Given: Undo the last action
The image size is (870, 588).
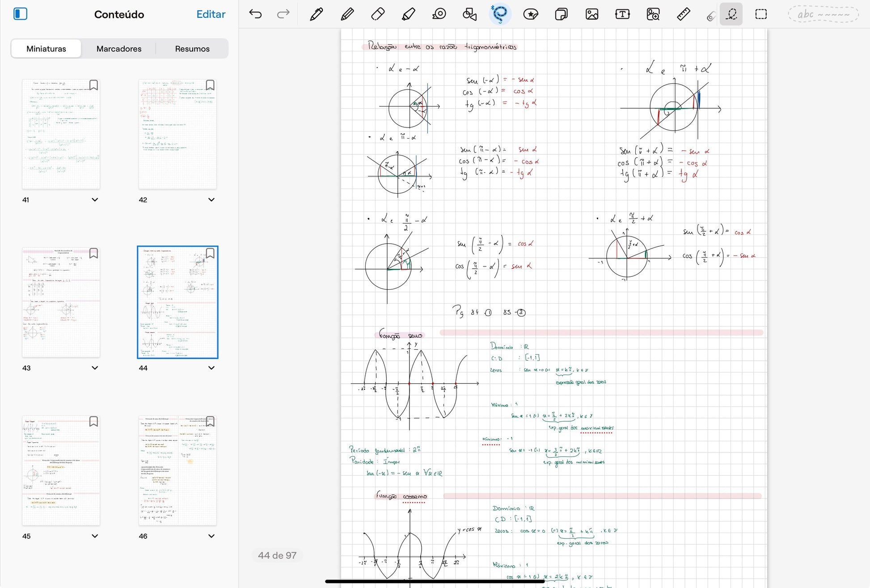Looking at the screenshot, I should pos(255,14).
